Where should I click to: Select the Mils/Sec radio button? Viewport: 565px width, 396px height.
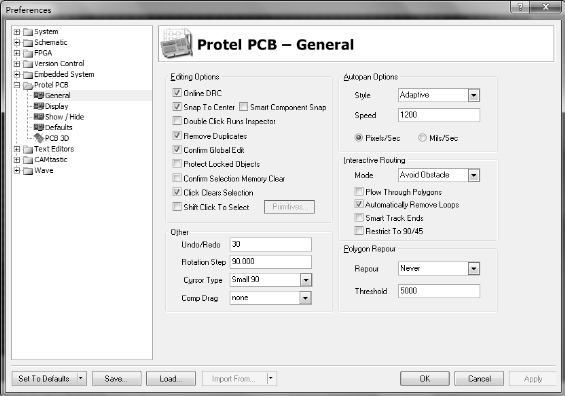(422, 138)
